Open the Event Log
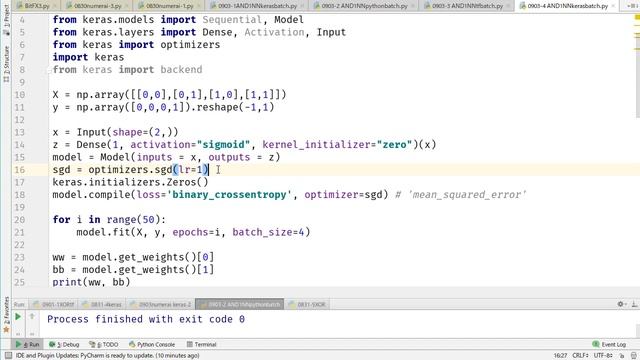The width and height of the screenshot is (640, 360). coord(609,344)
